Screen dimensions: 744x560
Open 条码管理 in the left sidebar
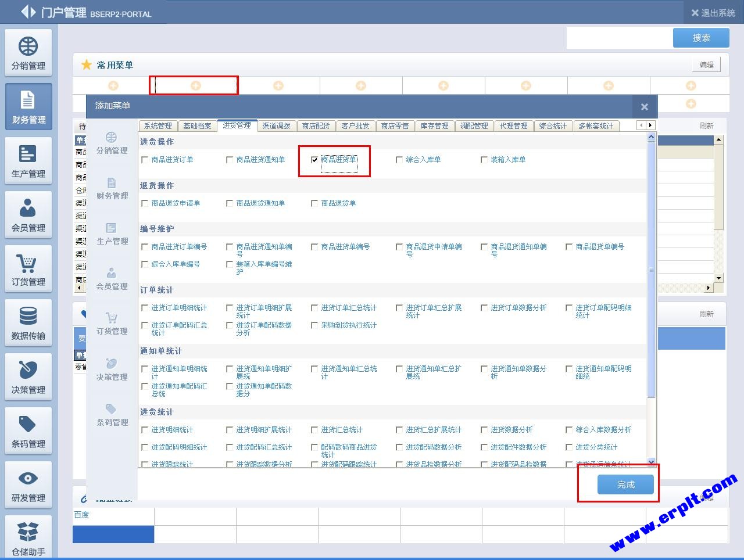(28, 431)
